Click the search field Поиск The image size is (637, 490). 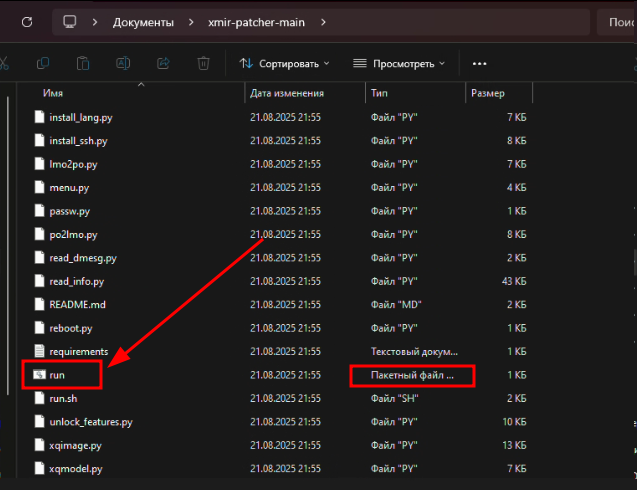click(x=613, y=21)
